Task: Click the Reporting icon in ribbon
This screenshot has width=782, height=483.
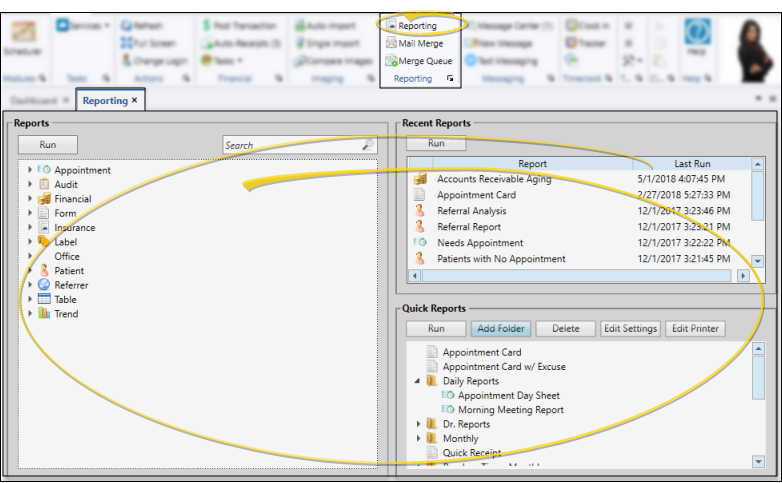Action: pos(392,26)
